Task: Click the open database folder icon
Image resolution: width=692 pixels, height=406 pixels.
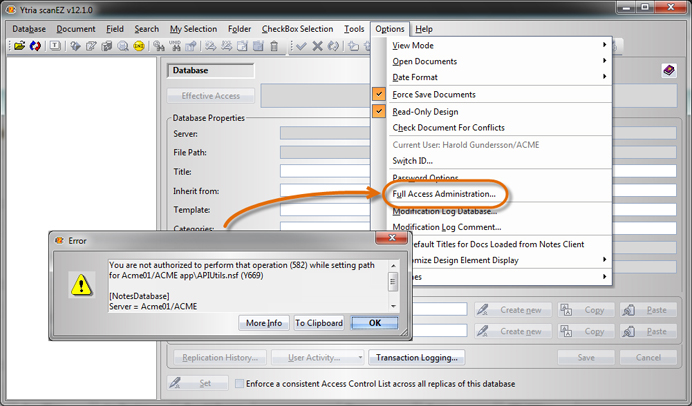Action: click(x=19, y=45)
